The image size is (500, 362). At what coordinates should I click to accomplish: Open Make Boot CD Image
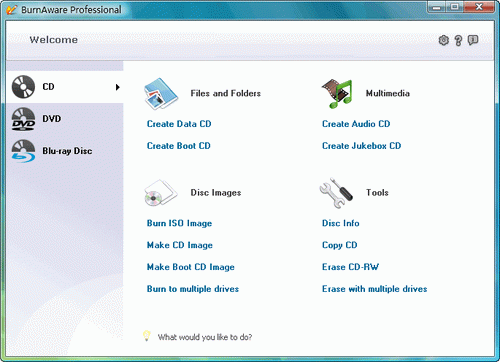pos(191,267)
